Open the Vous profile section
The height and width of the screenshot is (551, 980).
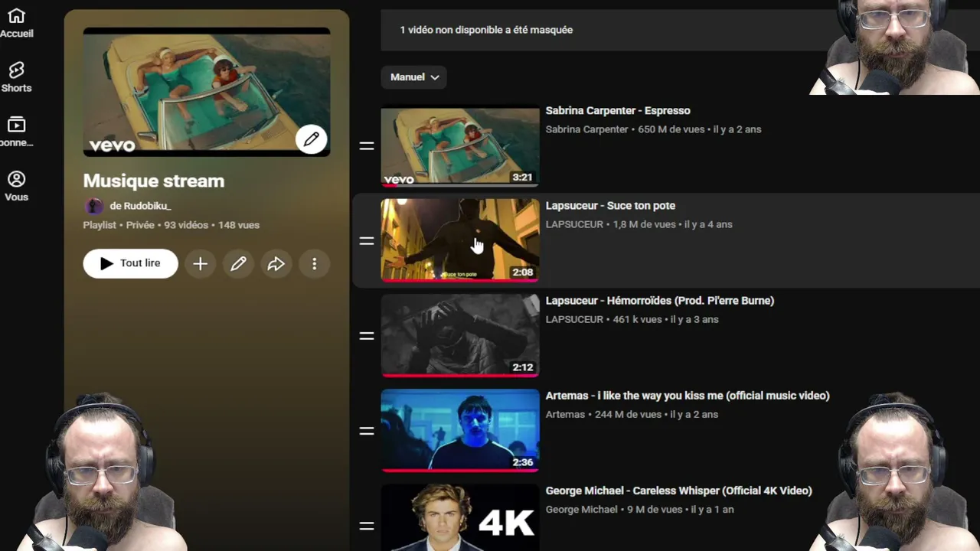[x=16, y=186]
